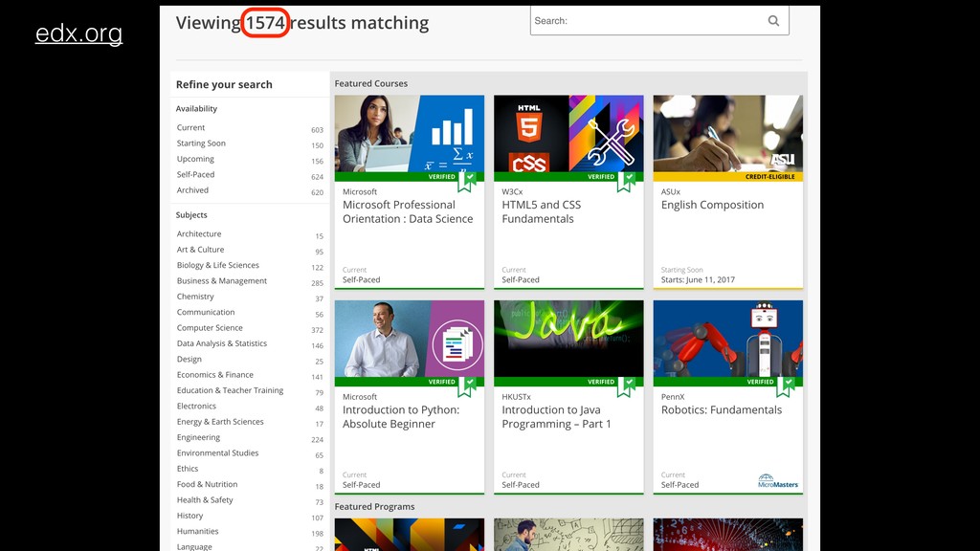Click the Computer Science count 372

coord(318,330)
